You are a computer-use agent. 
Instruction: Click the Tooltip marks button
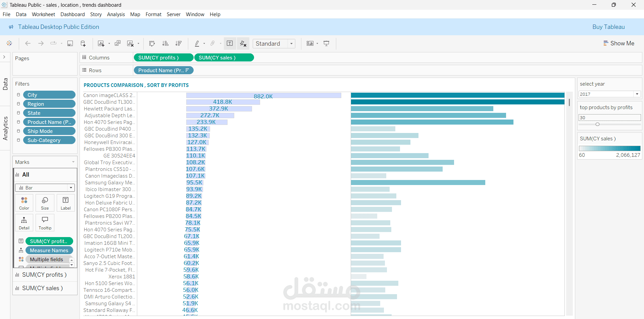click(x=45, y=223)
